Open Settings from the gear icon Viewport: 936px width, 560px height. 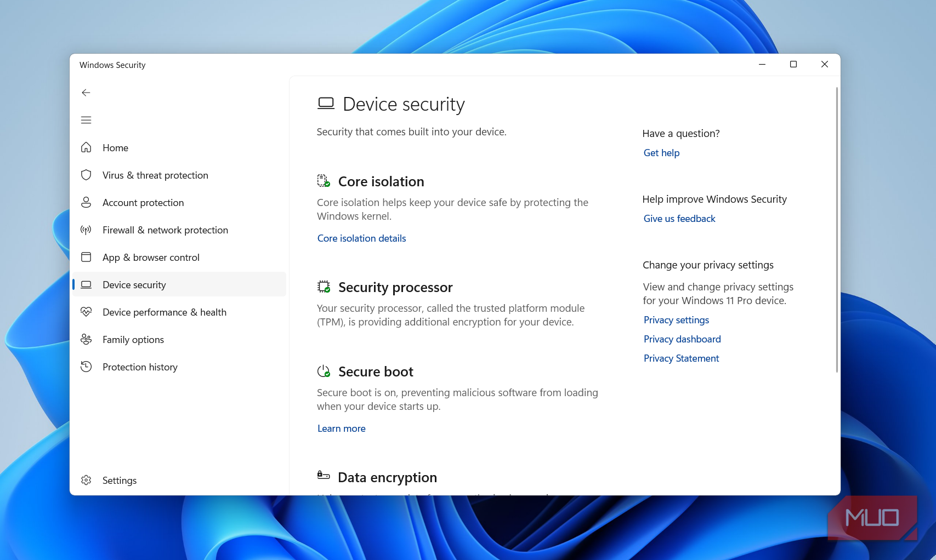coord(86,480)
